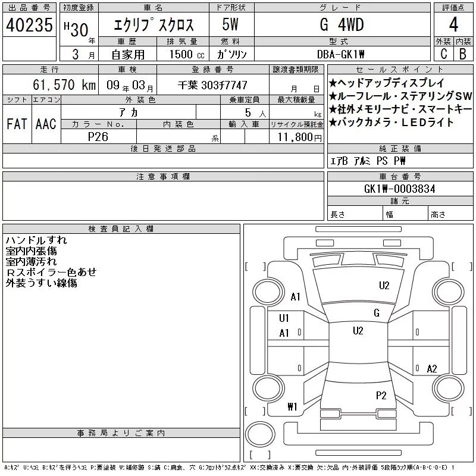Click 純正装備 header
This screenshot has width=476, height=476.
click(x=400, y=149)
